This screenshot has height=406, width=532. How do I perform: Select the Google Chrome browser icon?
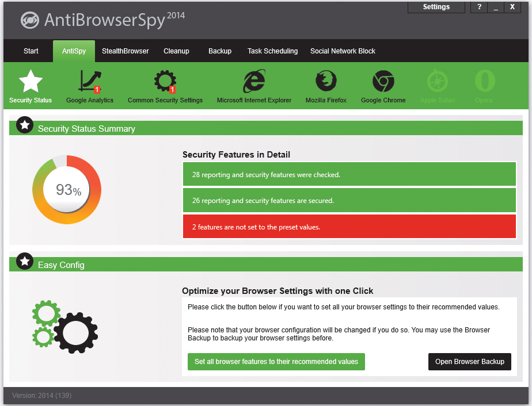coord(383,81)
